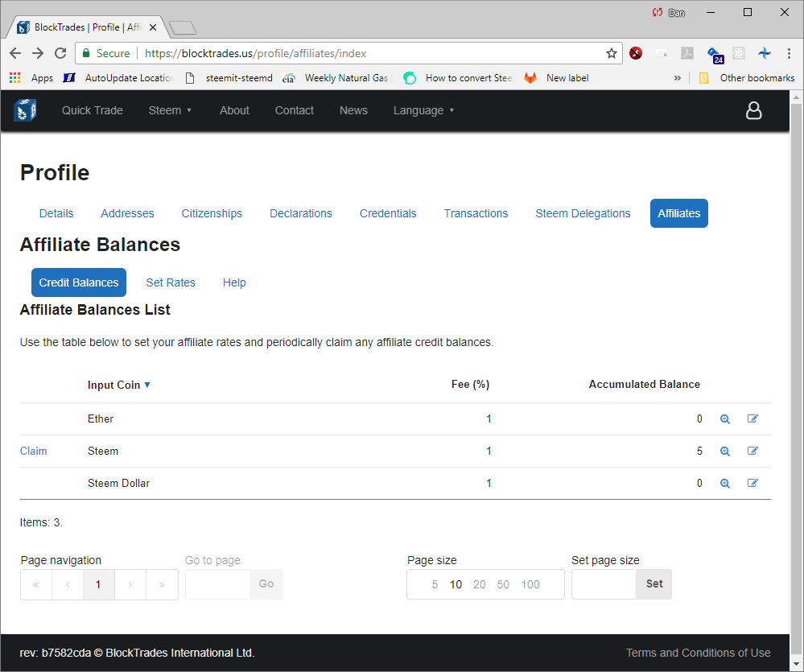The height and width of the screenshot is (672, 804).
Task: Click the BlockTrades logo in the navbar
Action: point(25,109)
